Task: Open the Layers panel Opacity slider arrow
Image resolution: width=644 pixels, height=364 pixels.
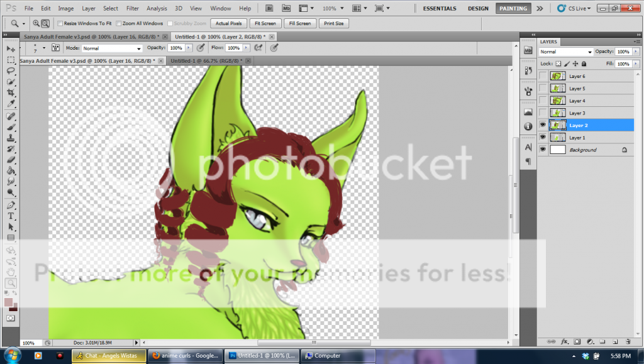Action: pyautogui.click(x=636, y=52)
